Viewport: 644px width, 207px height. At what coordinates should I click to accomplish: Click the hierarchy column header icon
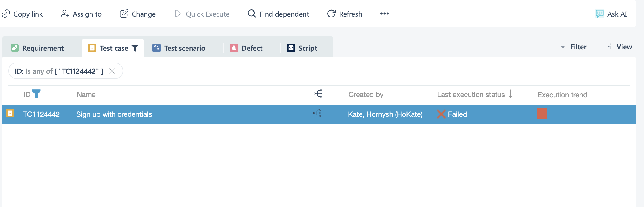tap(318, 94)
